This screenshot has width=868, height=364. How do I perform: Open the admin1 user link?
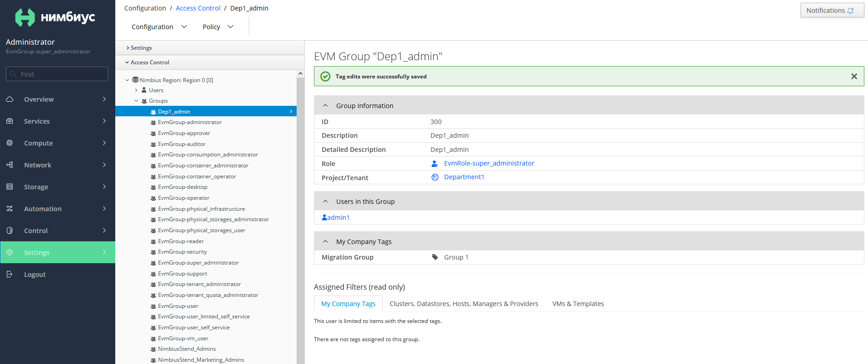point(338,218)
